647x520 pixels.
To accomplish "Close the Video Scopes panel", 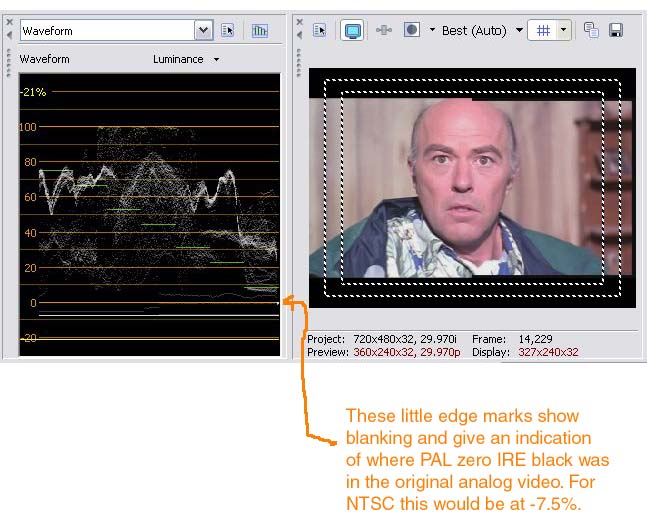I will coord(9,22).
